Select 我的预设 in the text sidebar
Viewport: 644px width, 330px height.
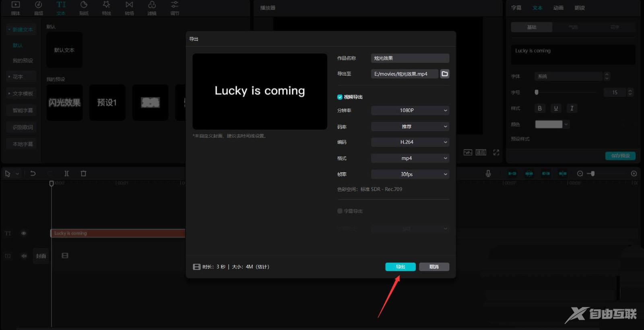(23, 60)
